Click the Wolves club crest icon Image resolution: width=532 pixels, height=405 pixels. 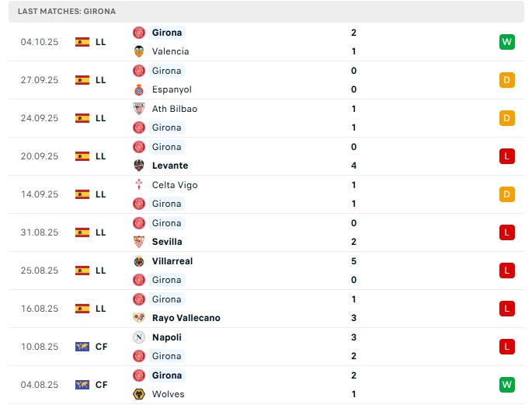(139, 394)
